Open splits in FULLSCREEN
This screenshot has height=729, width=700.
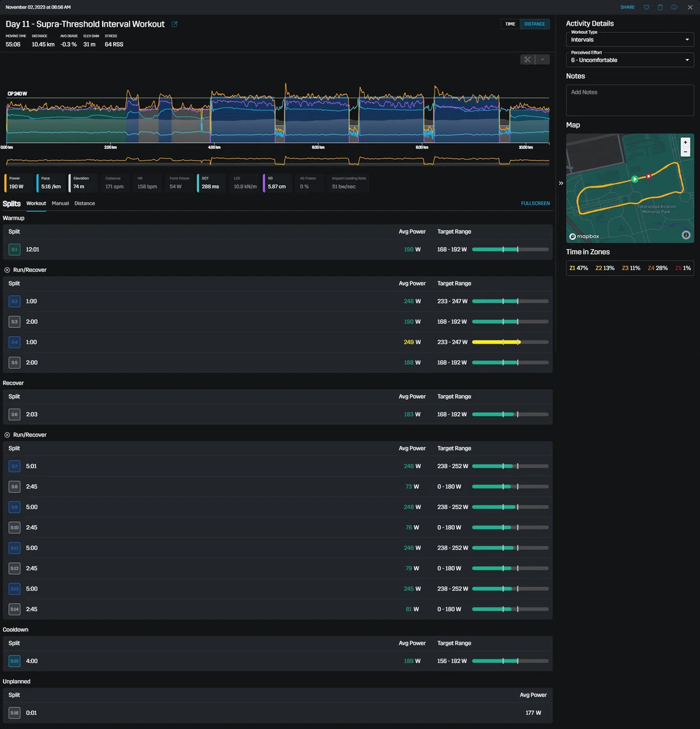[x=535, y=203]
